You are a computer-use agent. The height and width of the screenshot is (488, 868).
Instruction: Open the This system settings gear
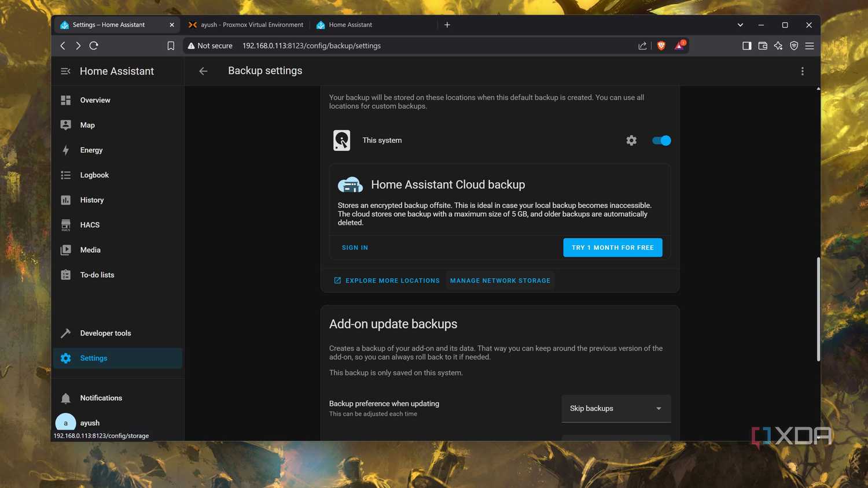click(631, 141)
